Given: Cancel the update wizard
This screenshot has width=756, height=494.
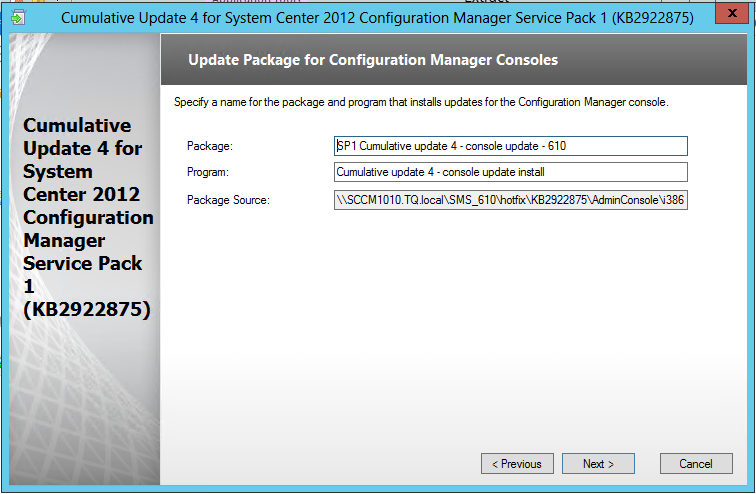Looking at the screenshot, I should [696, 464].
